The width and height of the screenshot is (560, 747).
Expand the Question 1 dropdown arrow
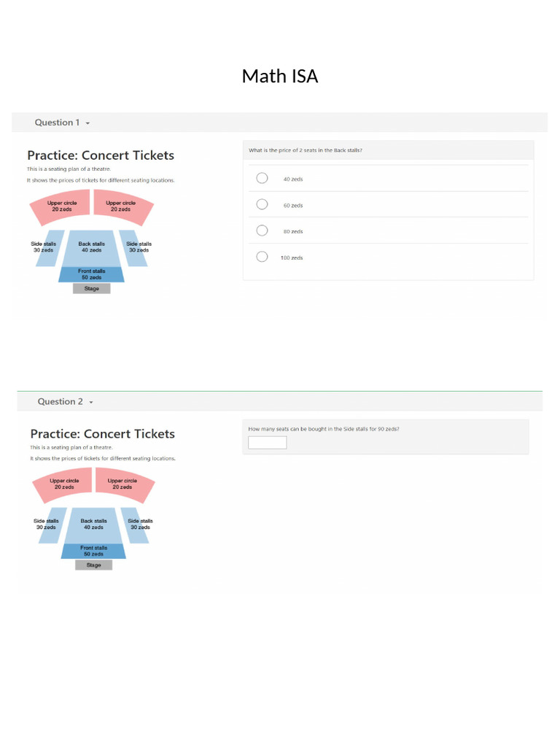click(88, 123)
